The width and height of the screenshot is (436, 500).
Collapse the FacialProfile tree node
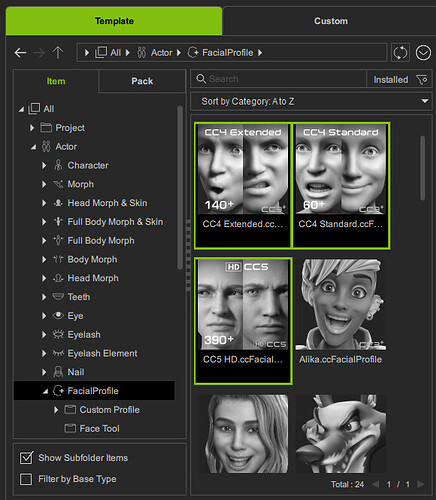(45, 391)
